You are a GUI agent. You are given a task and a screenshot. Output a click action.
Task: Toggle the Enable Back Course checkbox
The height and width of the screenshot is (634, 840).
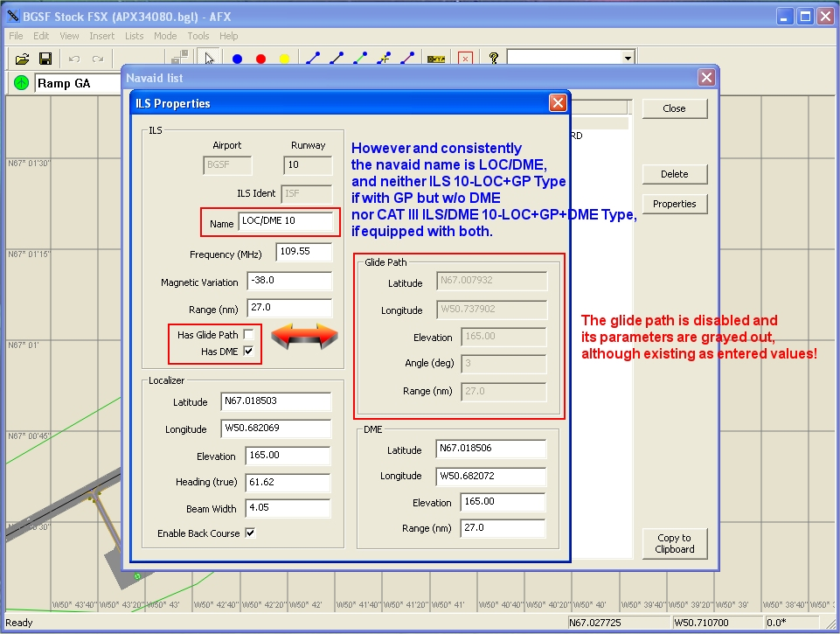click(250, 533)
